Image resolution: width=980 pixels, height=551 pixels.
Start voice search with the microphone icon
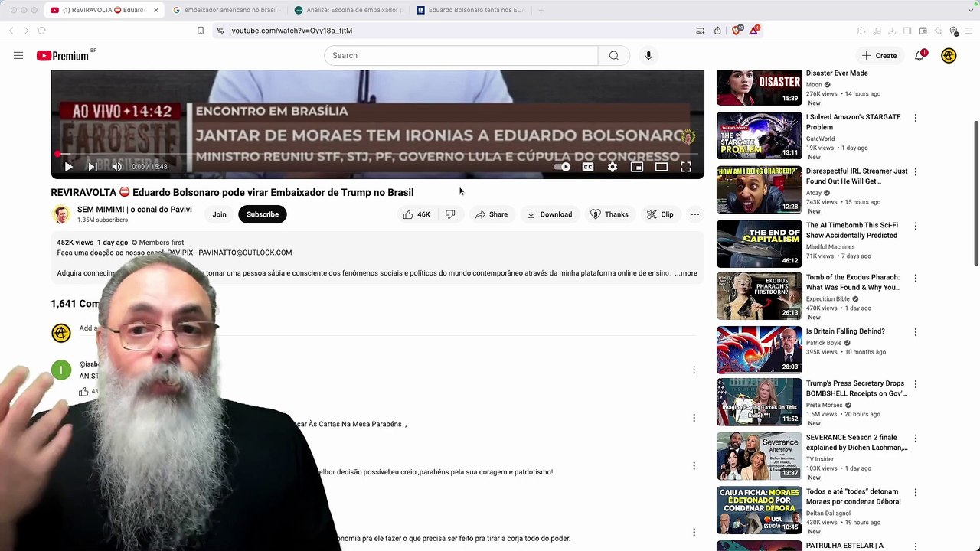[x=648, y=55]
